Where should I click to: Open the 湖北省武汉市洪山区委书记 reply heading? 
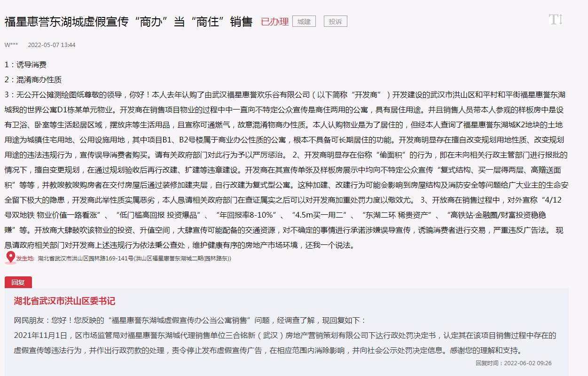tap(64, 301)
